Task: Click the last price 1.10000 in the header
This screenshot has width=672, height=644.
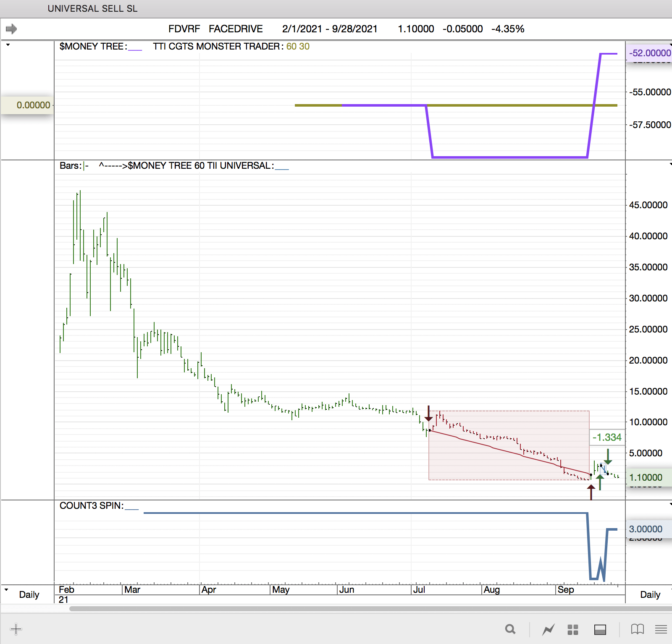Action: 416,29
